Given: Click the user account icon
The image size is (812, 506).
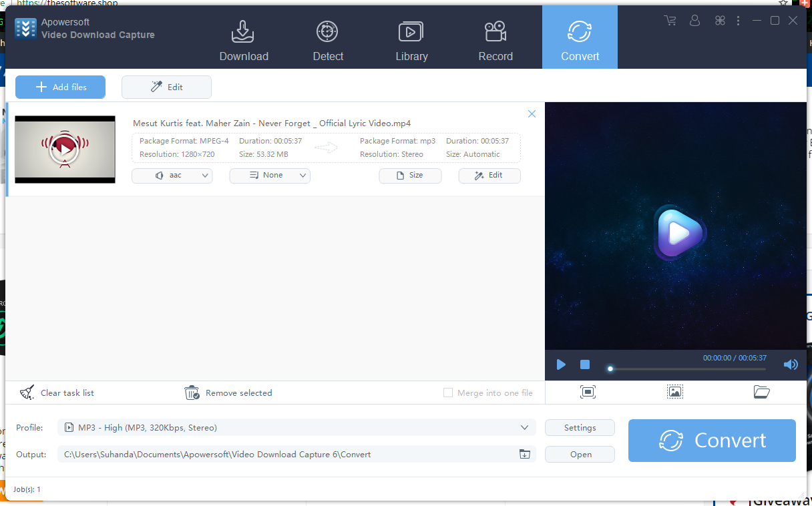Looking at the screenshot, I should pyautogui.click(x=694, y=20).
